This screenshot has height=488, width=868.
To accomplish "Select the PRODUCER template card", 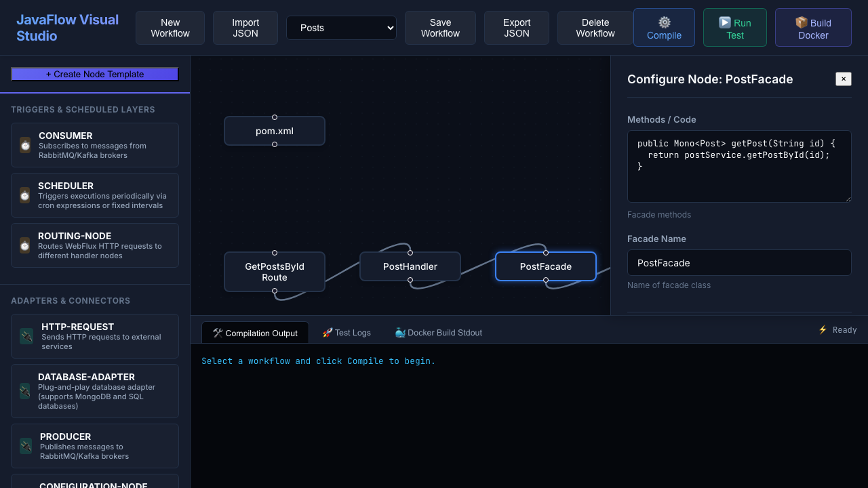I will (x=95, y=446).
